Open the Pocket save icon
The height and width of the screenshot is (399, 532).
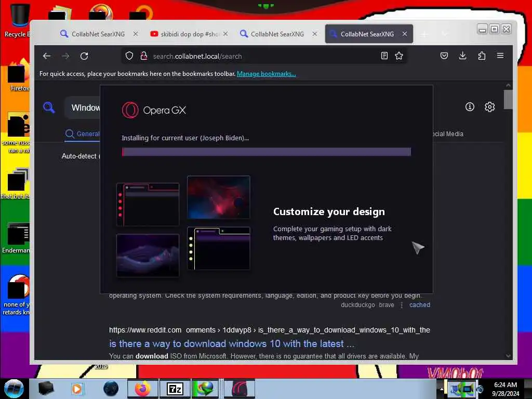click(444, 56)
